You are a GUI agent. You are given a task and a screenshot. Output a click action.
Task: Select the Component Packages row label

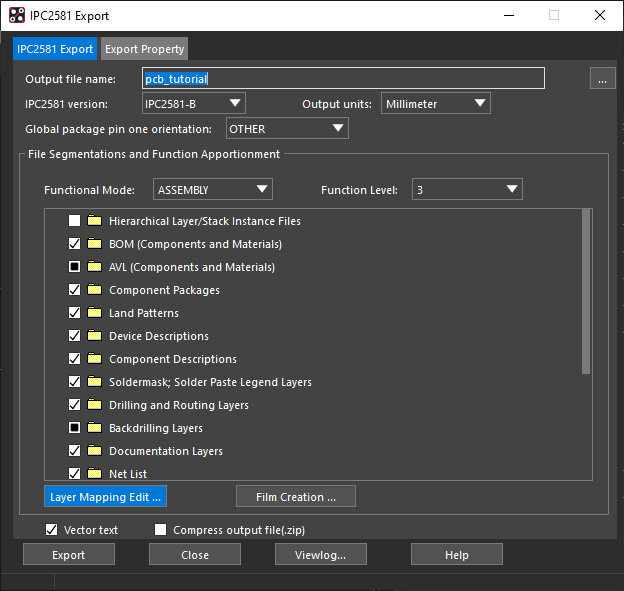pyautogui.click(x=164, y=290)
